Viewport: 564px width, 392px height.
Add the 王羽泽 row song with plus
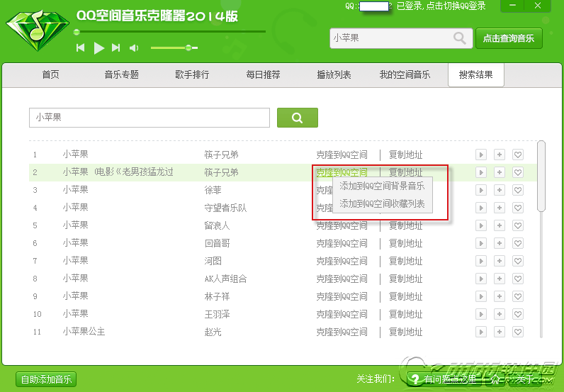(500, 314)
